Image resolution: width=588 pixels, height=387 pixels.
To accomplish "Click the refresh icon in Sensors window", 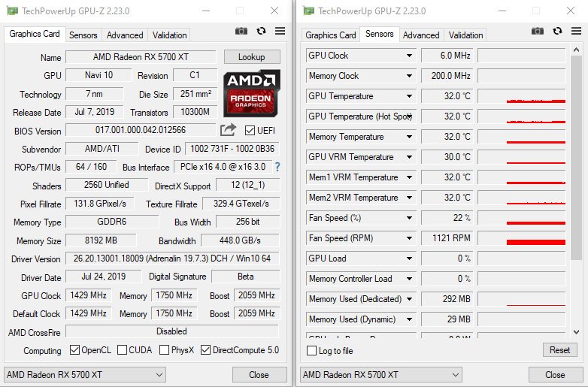I will [x=558, y=31].
